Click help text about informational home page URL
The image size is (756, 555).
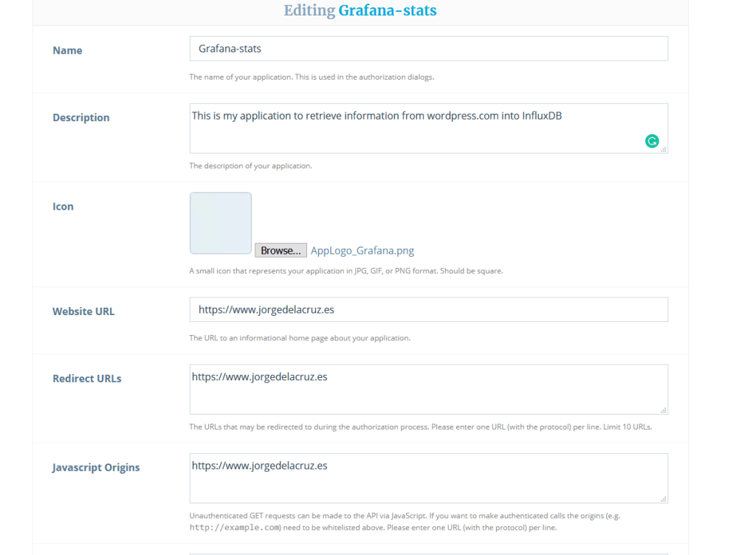[300, 338]
